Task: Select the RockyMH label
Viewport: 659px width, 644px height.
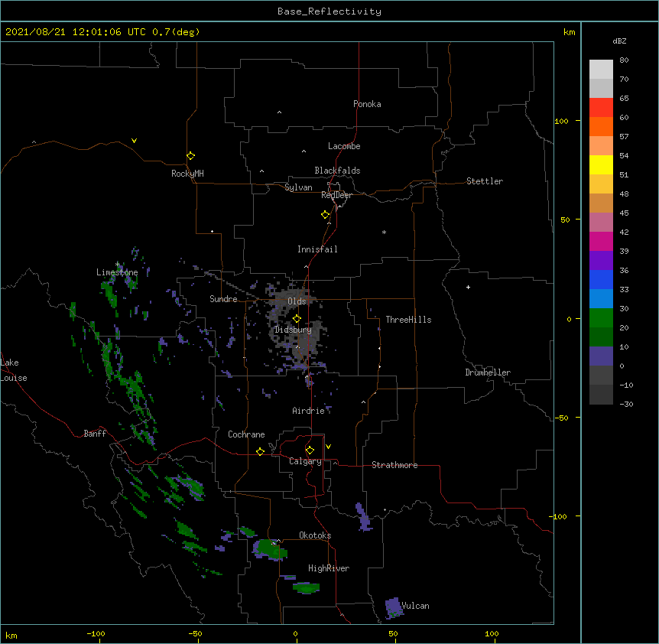Action: (x=187, y=173)
